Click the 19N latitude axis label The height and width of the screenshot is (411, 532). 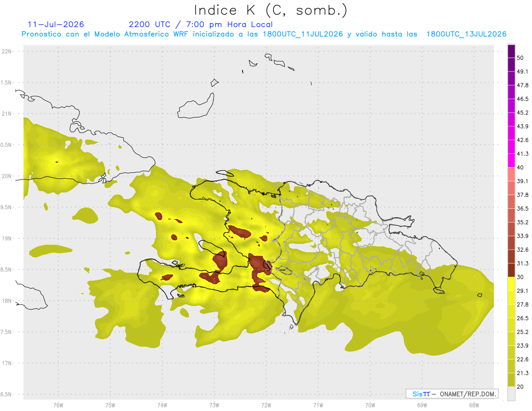pos(7,239)
